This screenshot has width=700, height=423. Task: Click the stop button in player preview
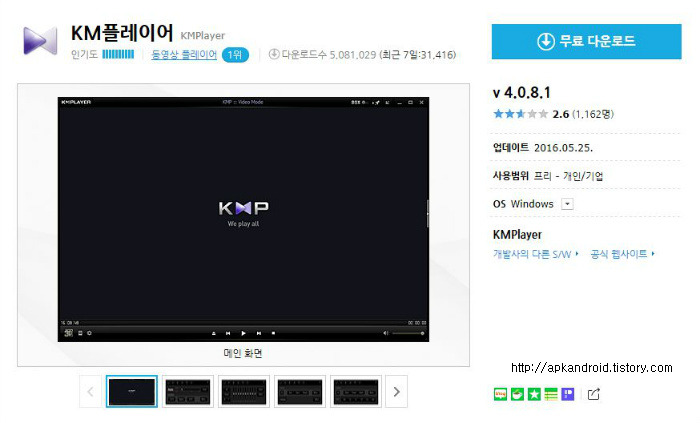tap(273, 333)
